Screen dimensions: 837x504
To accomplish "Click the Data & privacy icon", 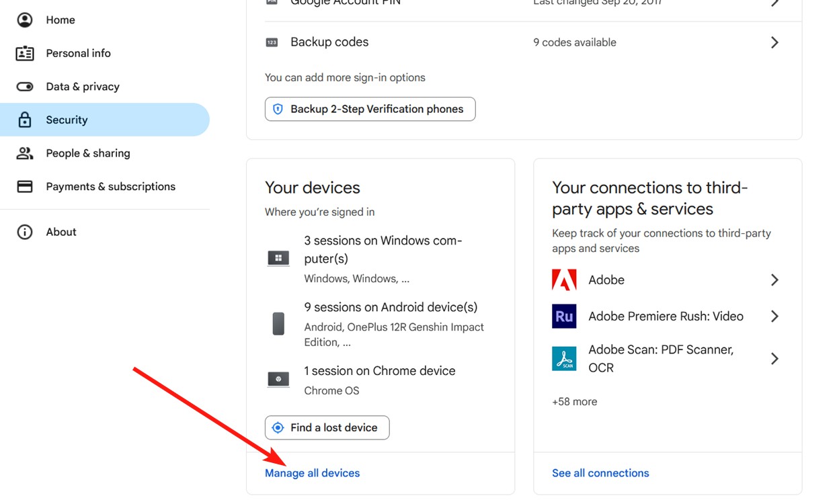I will 24,86.
